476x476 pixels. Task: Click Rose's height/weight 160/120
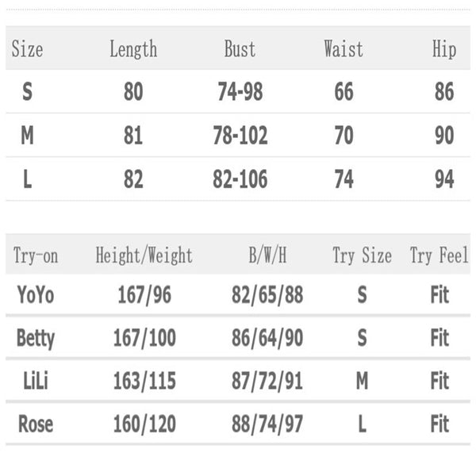pos(144,424)
